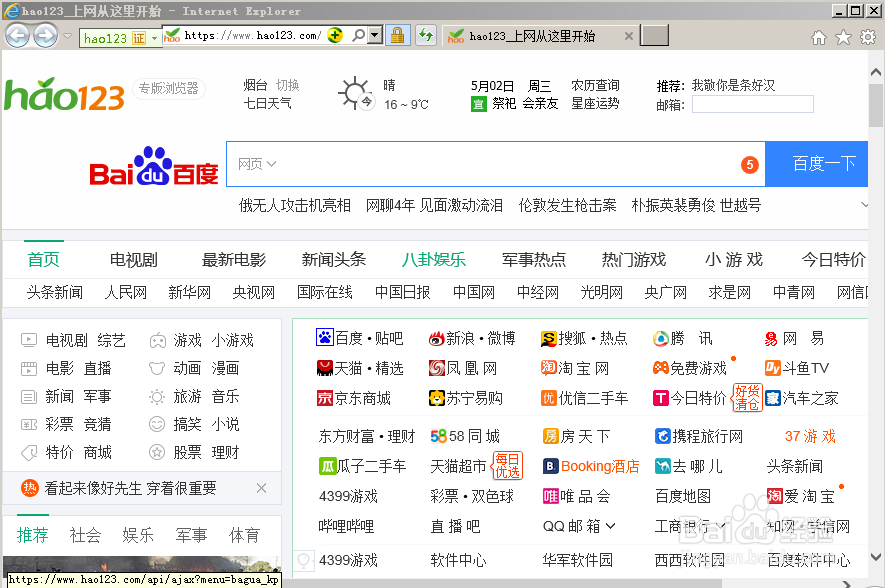Click 切换 to change city

point(288,85)
